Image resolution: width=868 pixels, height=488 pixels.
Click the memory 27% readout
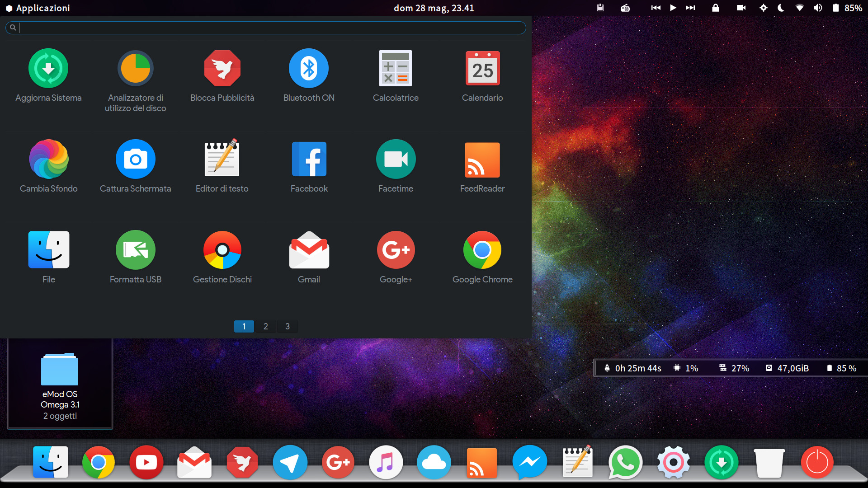[734, 368]
